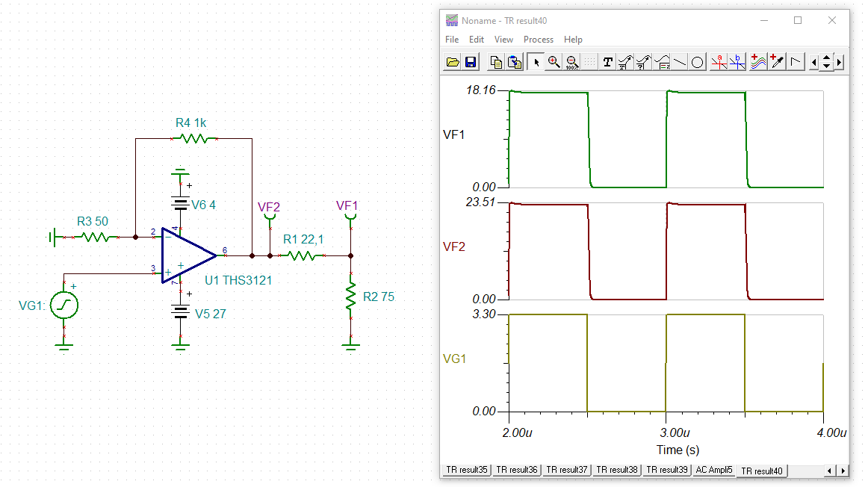868x487 pixels.
Task: Switch to the TR result38 tab
Action: coord(617,470)
